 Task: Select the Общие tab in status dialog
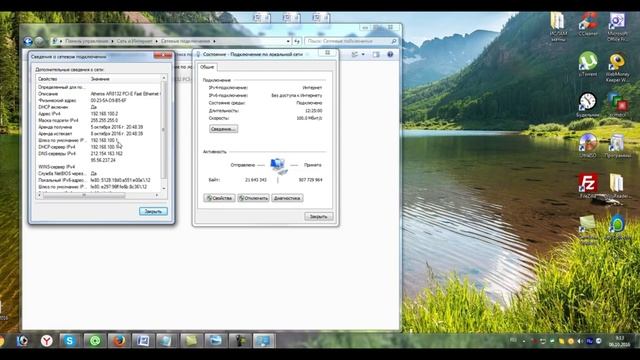207,67
